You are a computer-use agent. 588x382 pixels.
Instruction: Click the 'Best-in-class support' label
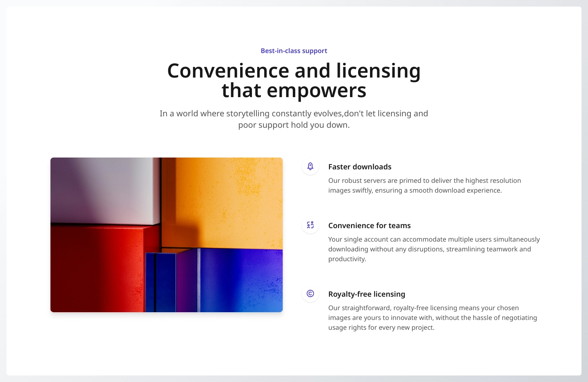click(x=294, y=51)
